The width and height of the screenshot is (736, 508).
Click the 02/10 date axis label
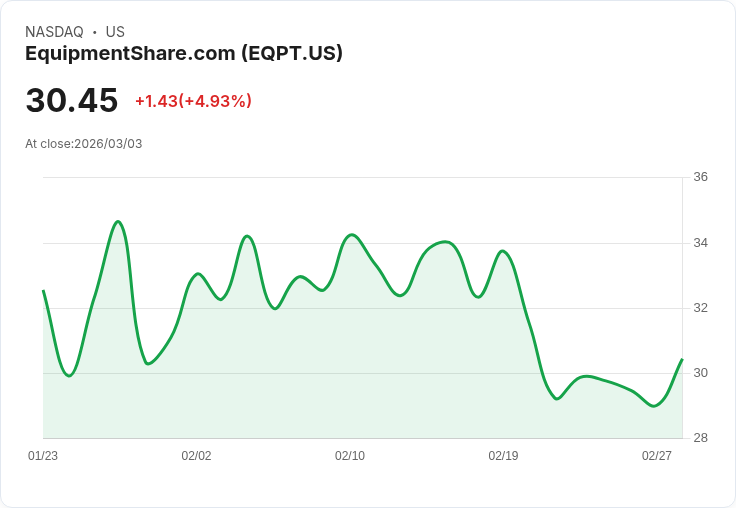(x=350, y=455)
